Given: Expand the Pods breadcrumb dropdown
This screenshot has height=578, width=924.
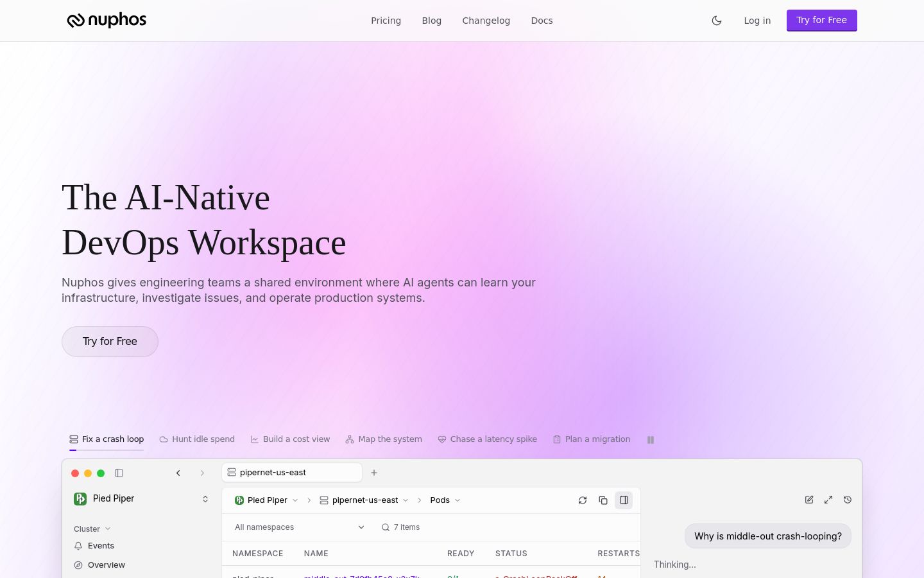Looking at the screenshot, I should coord(445,500).
